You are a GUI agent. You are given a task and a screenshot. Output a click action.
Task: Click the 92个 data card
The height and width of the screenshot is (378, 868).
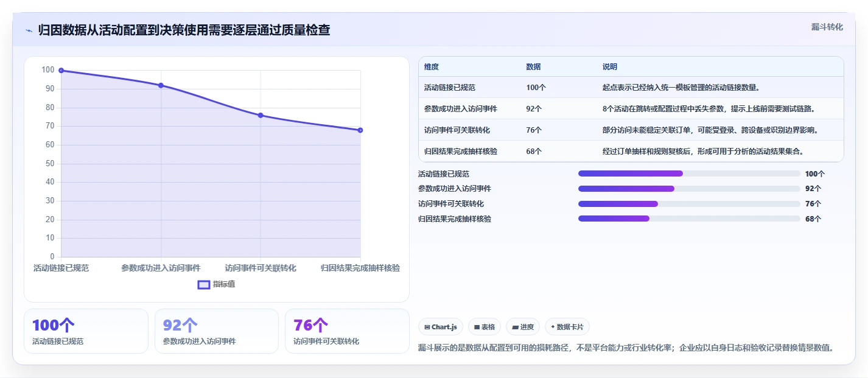click(x=217, y=331)
